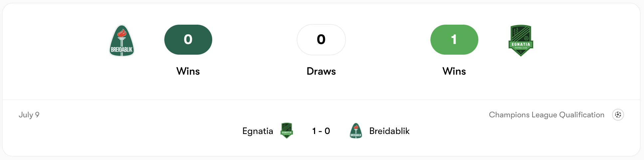
Task: Open the 1 - 0 match score
Action: coord(321,131)
